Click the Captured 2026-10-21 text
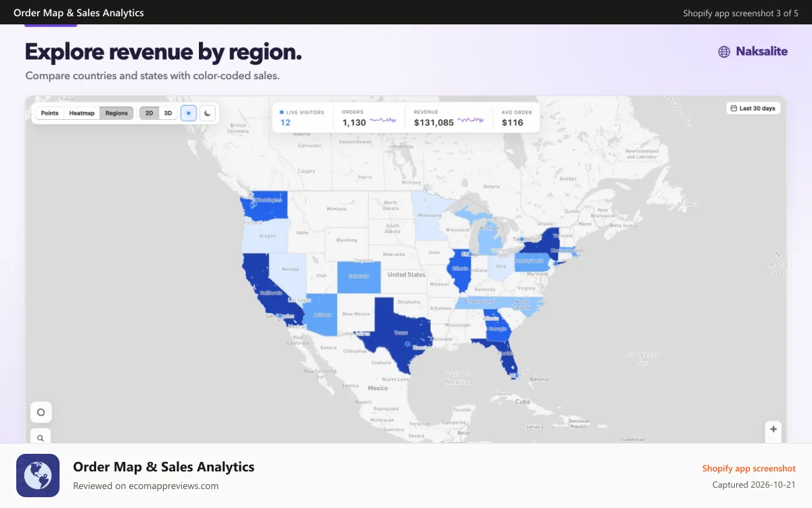The width and height of the screenshot is (812, 508). (x=754, y=485)
